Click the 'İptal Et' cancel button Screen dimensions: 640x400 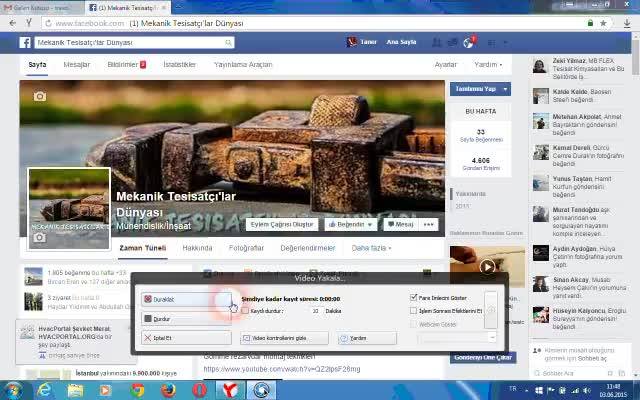(187, 338)
